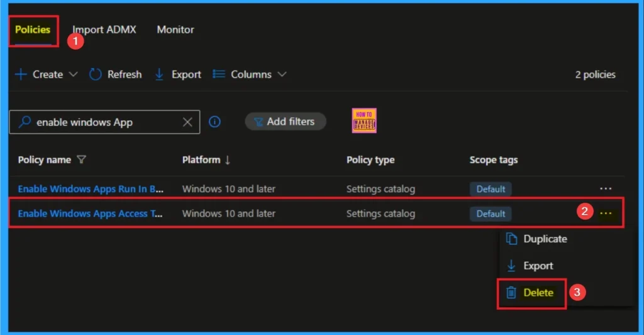
Task: Click the info circle icon beside search
Action: point(214,122)
